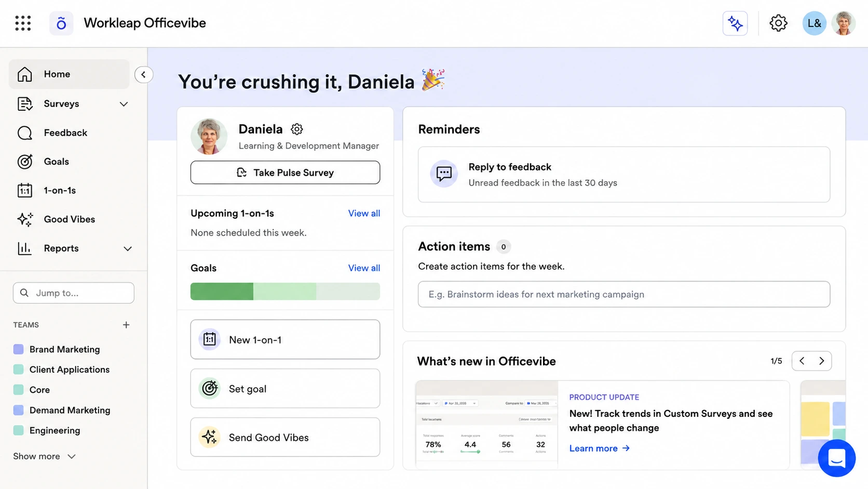Screen dimensions: 868x489
Task: Open settings gear in top bar
Action: click(x=778, y=23)
